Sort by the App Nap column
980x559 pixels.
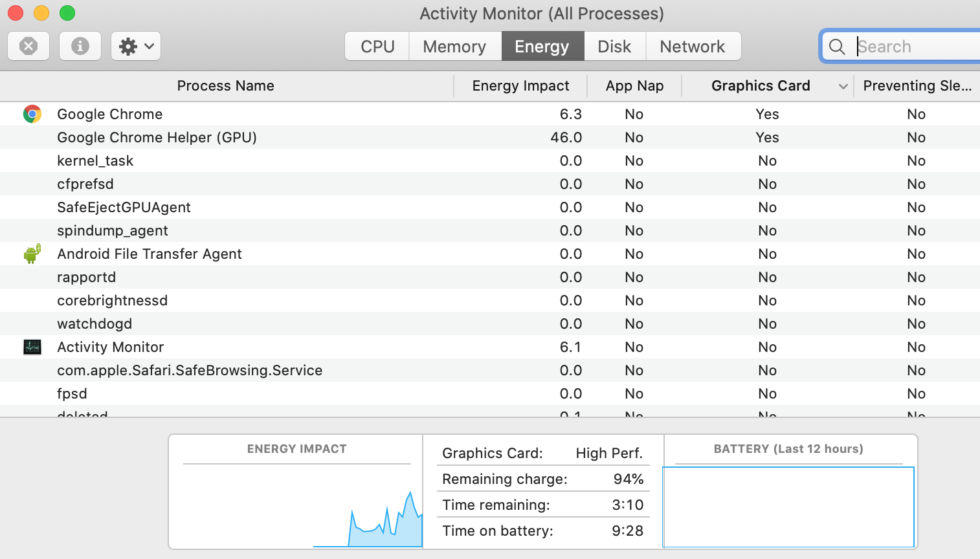[634, 86]
